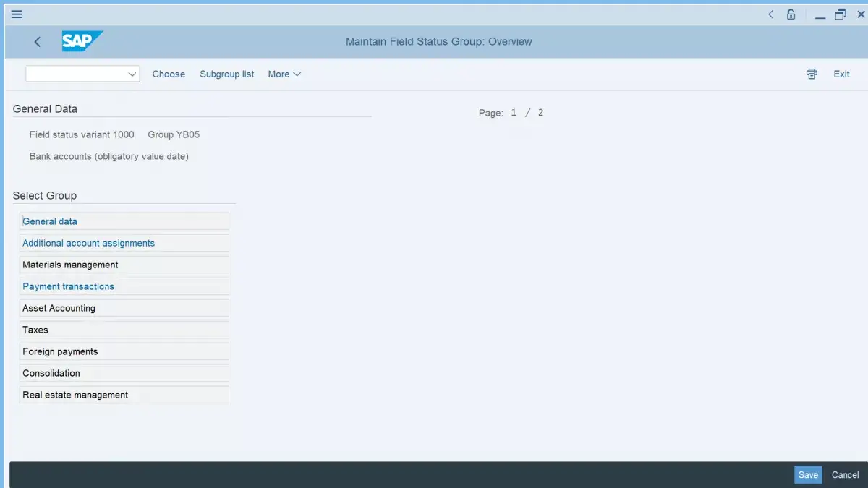Click the Page 1 / 2 indicator
The width and height of the screenshot is (868, 488).
511,113
